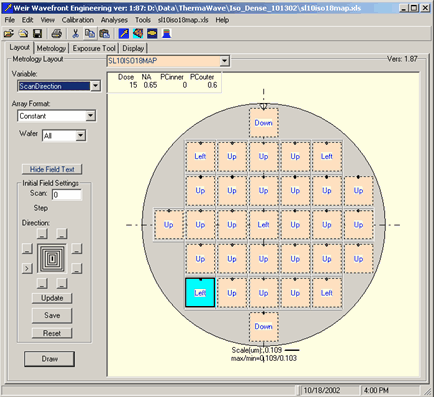Toggle the direction button marked with >
This screenshot has height=397, width=435.
27,268
